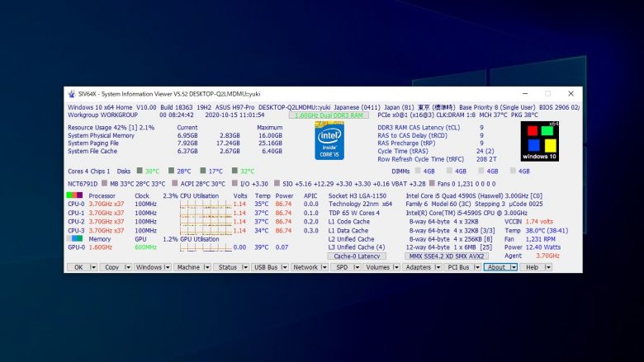Click the SIV app icon in title bar
The image size is (644, 362).
[x=72, y=94]
